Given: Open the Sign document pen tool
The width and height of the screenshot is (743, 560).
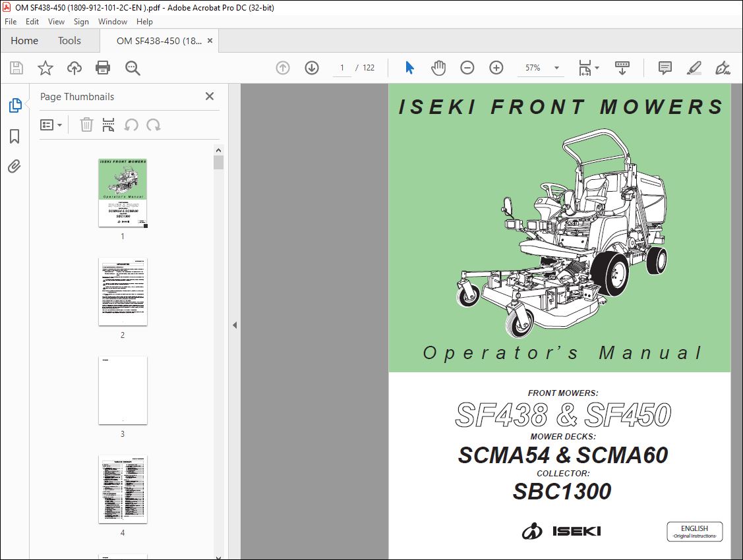Looking at the screenshot, I should coord(723,68).
